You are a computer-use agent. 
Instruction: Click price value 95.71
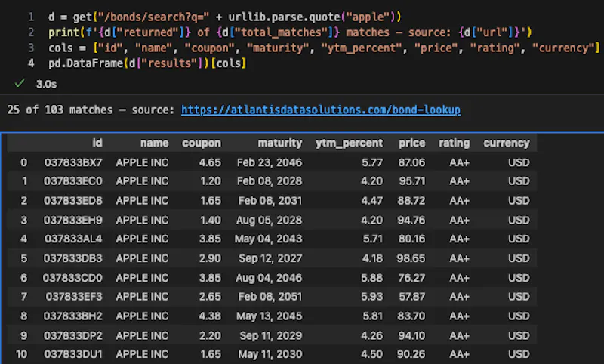point(412,181)
